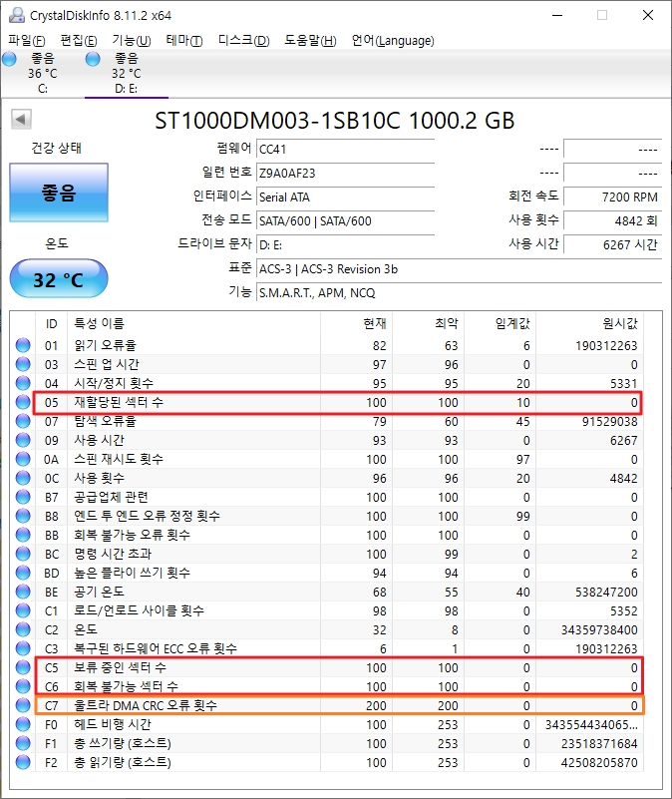Open the 도움말(H) menu
Image resolution: width=672 pixels, height=799 pixels.
310,40
